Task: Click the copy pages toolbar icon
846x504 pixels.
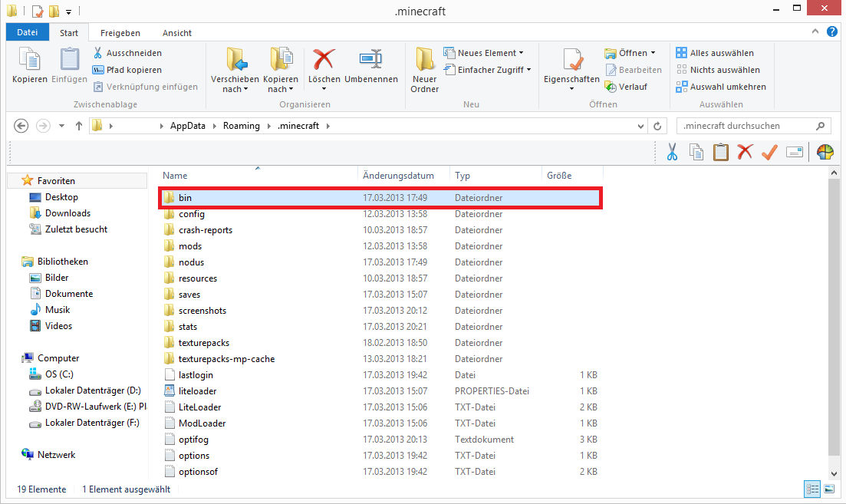Action: click(x=696, y=152)
